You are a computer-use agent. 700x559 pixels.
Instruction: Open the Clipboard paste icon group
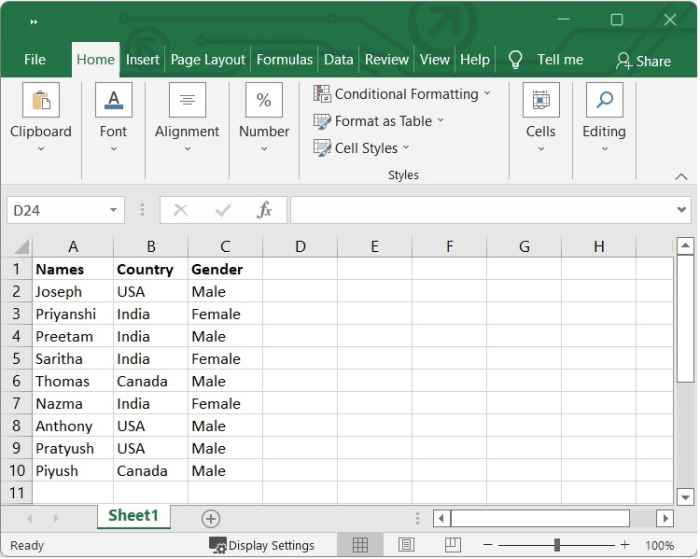pos(41,101)
